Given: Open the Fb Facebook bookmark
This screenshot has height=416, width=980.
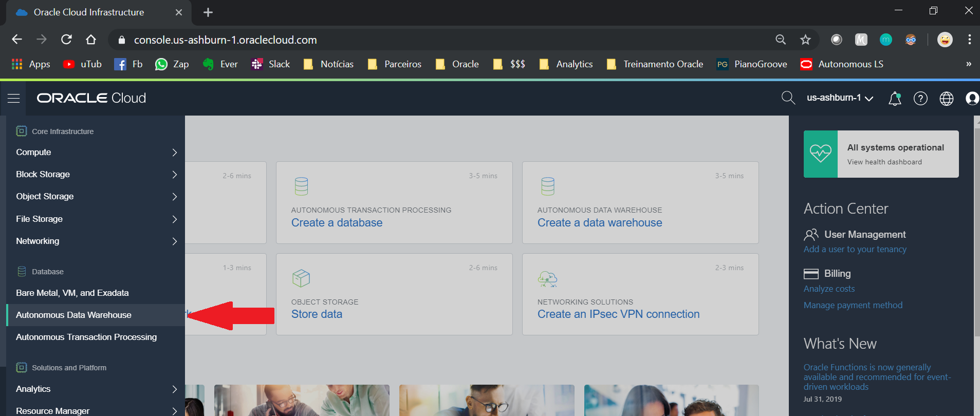Looking at the screenshot, I should [128, 64].
